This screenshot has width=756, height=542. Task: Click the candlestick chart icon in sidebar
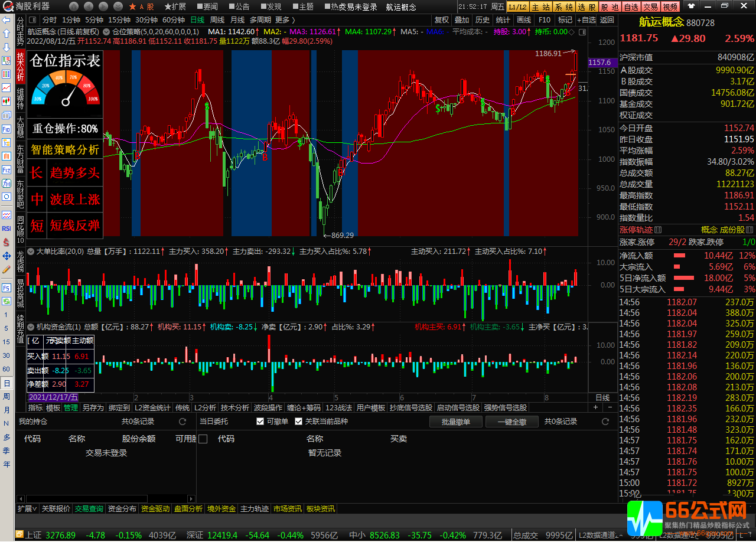pos(6,101)
